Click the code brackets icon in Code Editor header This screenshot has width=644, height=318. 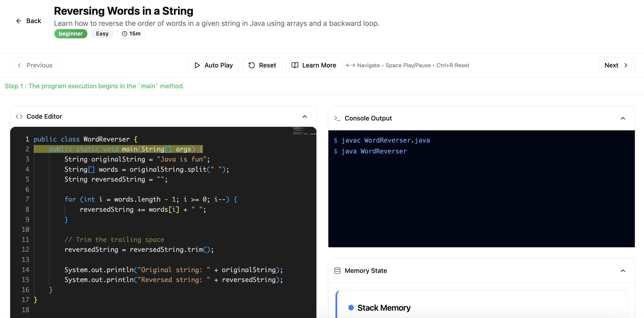19,116
